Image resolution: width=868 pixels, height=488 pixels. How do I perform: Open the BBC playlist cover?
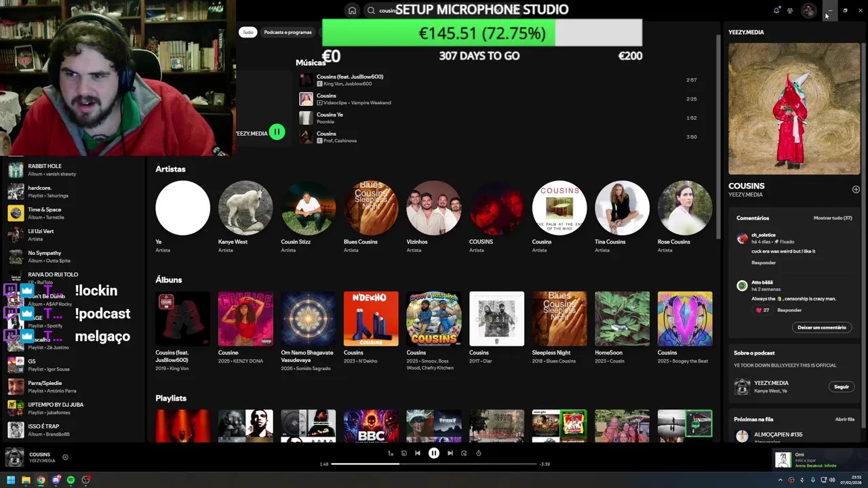(371, 426)
